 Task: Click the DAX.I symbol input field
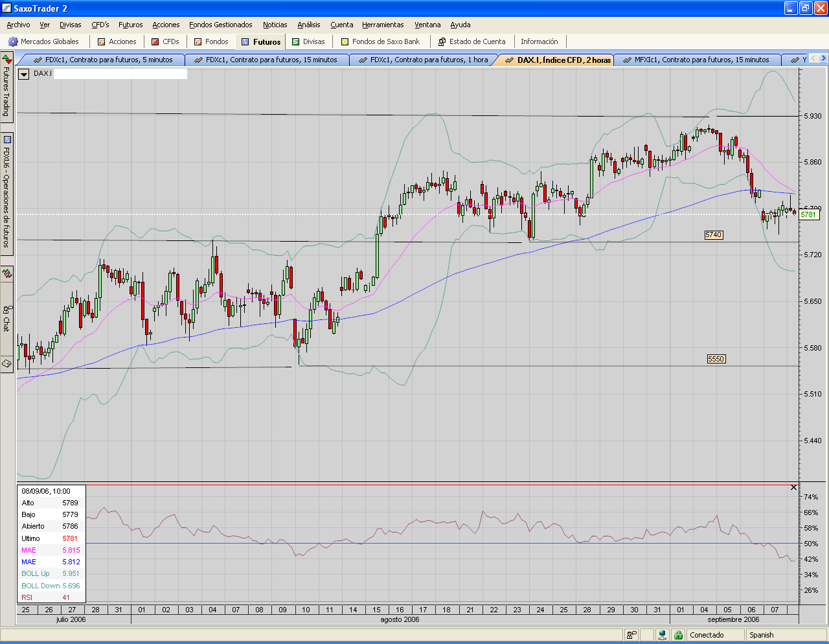tap(120, 74)
